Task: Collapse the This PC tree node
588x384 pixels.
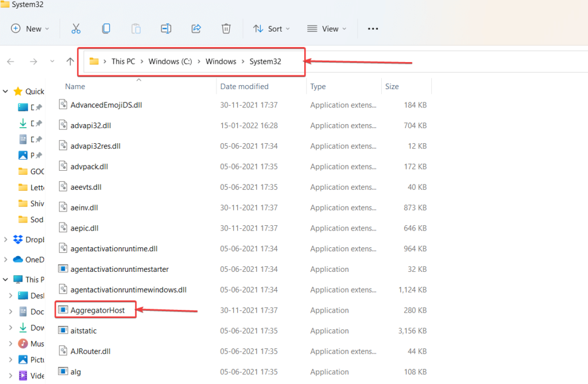Action: click(6, 279)
